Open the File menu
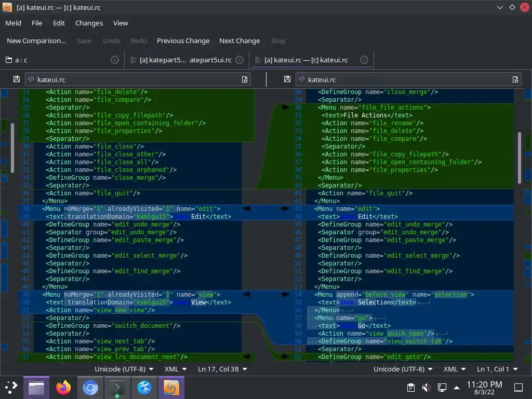Image resolution: width=532 pixels, height=399 pixels. tap(37, 23)
